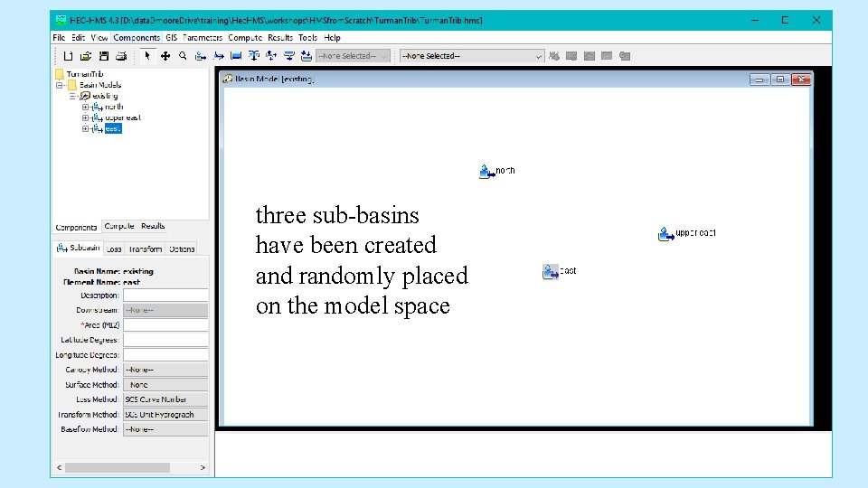The width and height of the screenshot is (868, 488).
Task: Choose the Reservoir creation tool
Action: coord(236,56)
